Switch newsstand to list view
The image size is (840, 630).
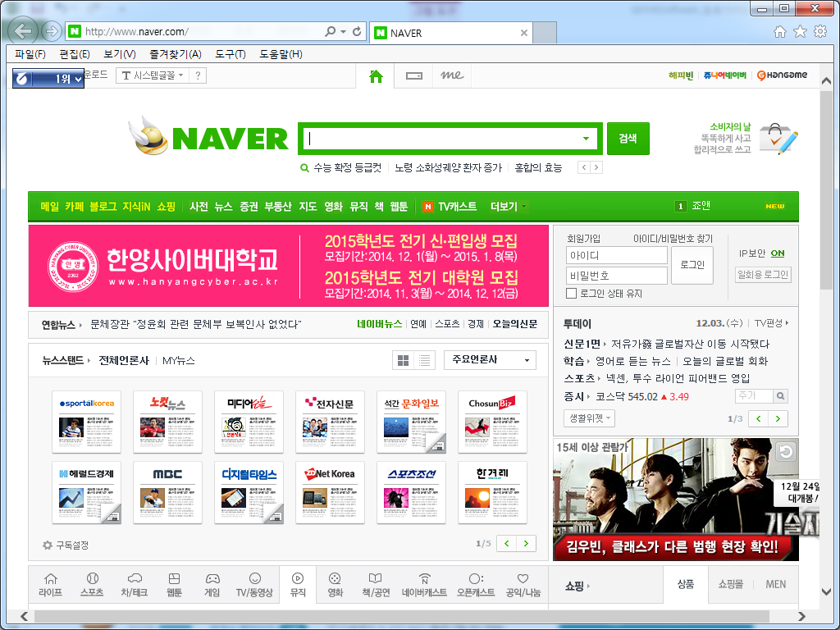pyautogui.click(x=424, y=361)
